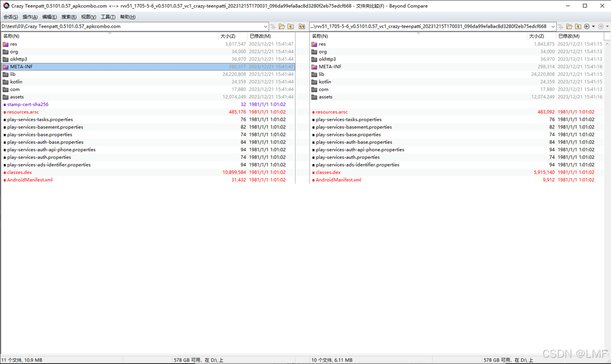Click com folder icon in right pane

coord(314,89)
